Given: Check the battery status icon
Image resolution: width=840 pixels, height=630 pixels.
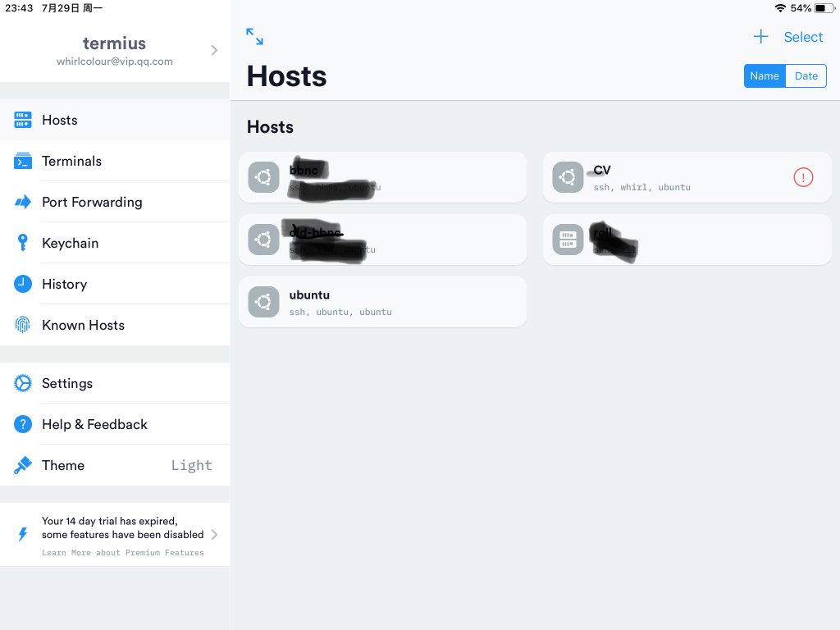Looking at the screenshot, I should click(x=824, y=8).
